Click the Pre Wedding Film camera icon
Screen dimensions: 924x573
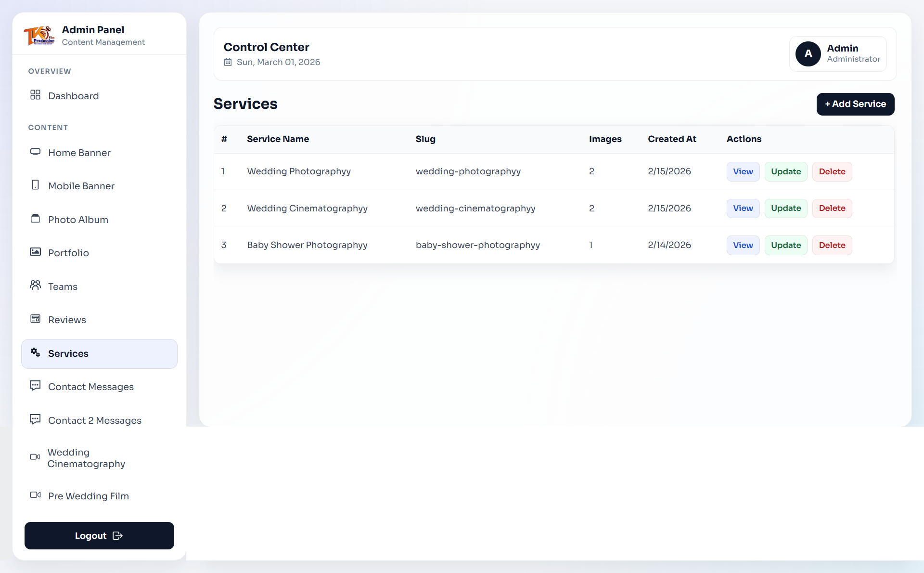pyautogui.click(x=35, y=495)
